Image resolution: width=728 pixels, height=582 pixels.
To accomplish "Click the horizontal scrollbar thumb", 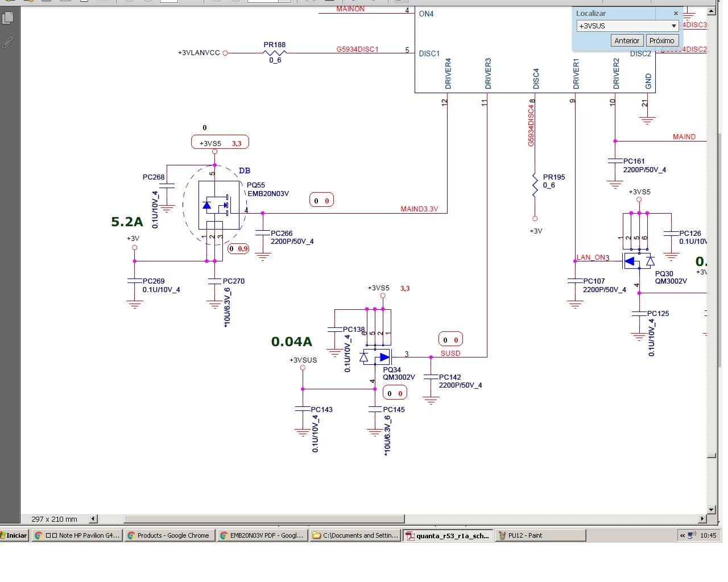I will tap(264, 518).
